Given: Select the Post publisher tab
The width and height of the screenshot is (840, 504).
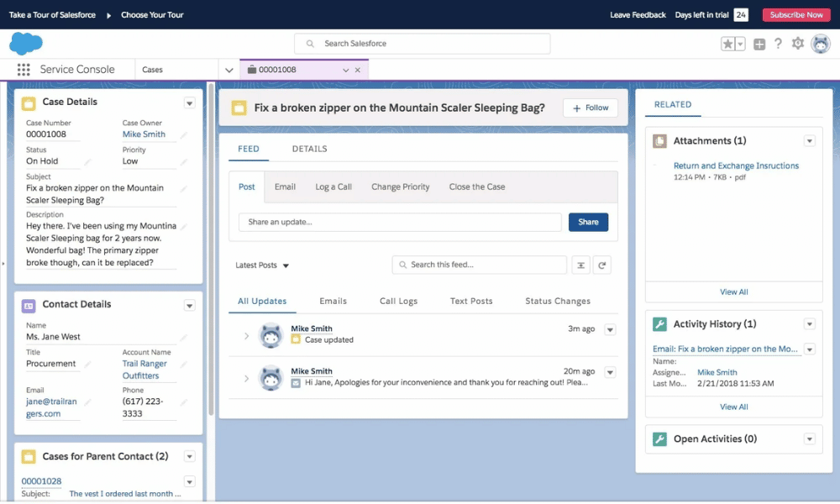Looking at the screenshot, I should [246, 187].
